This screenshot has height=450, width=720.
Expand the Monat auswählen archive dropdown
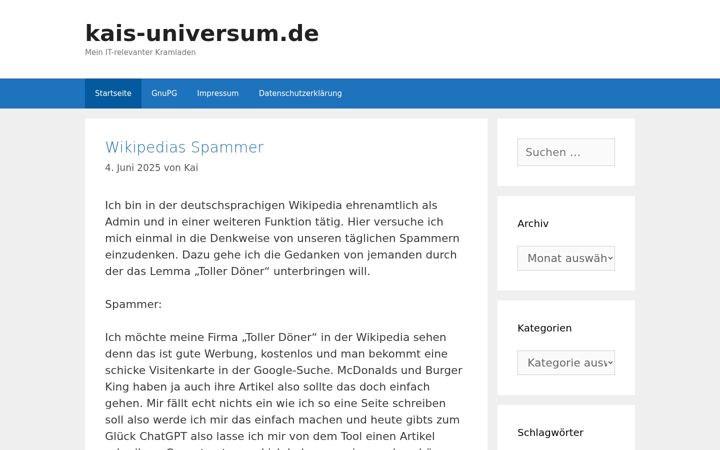click(x=566, y=259)
